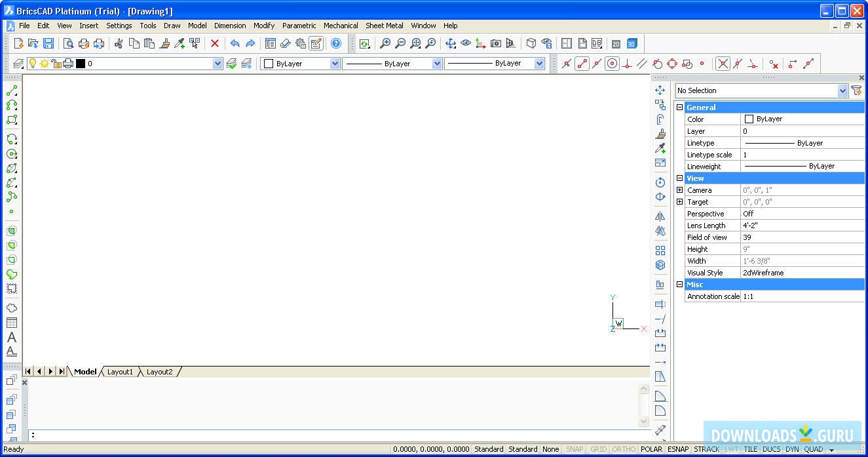
Task: Click the red X Delete icon
Action: (x=214, y=43)
